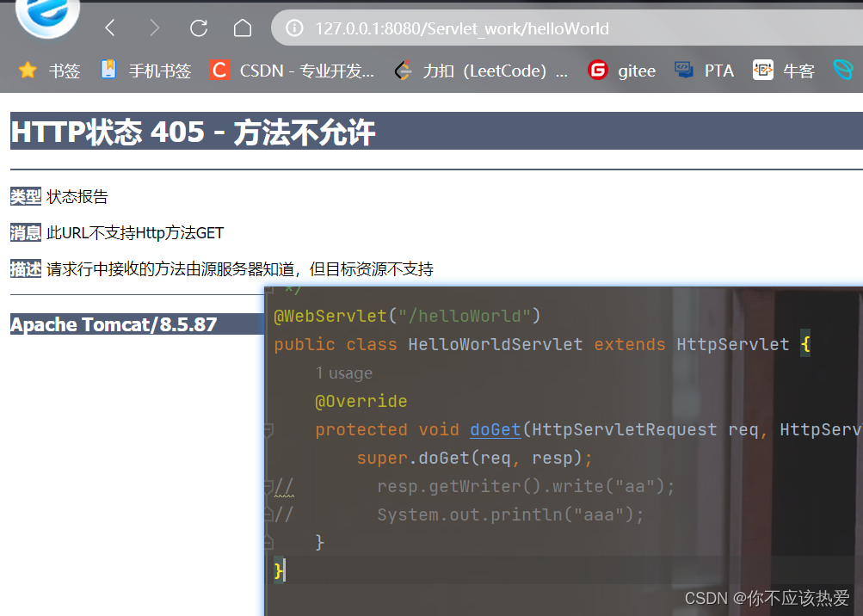Click the browser back button
The height and width of the screenshot is (616, 863).
[109, 27]
